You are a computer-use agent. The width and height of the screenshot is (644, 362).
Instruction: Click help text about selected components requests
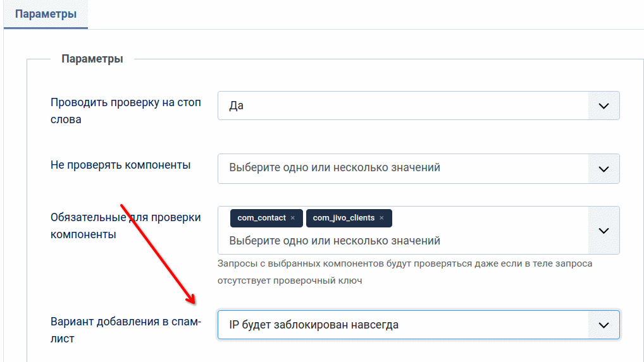[404, 272]
